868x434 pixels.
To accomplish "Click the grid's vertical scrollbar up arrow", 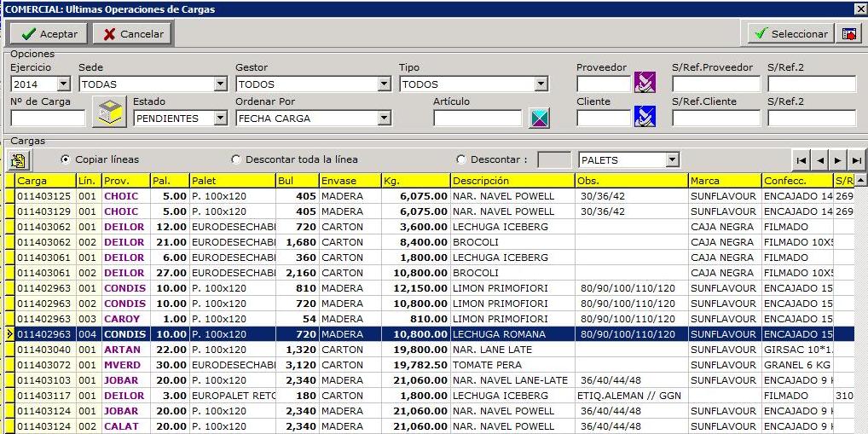I will click(x=860, y=181).
